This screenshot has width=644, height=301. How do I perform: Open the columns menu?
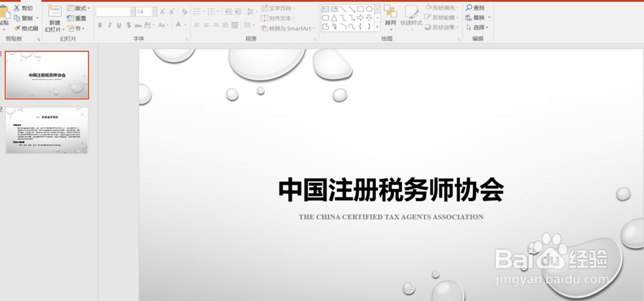click(x=249, y=25)
